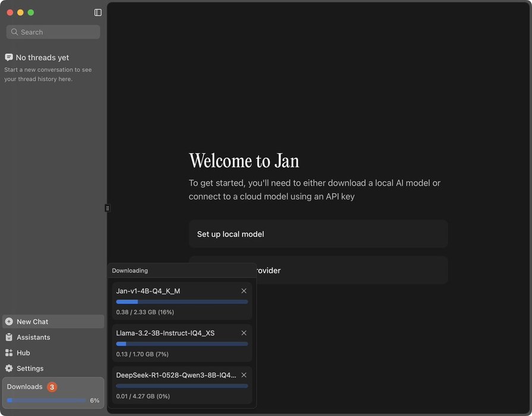
Task: Click the Jan-v1-4B-Q4_K_M progress bar
Action: click(x=182, y=302)
